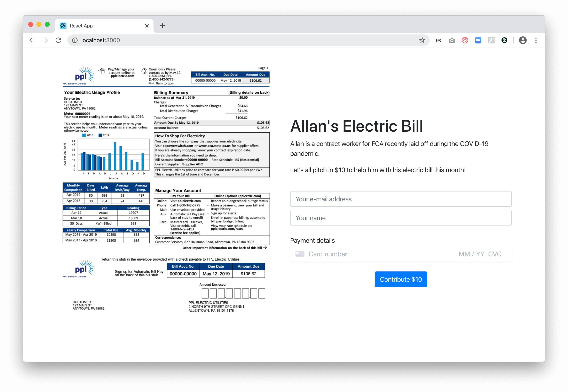Open a new browser tab

coord(163,26)
